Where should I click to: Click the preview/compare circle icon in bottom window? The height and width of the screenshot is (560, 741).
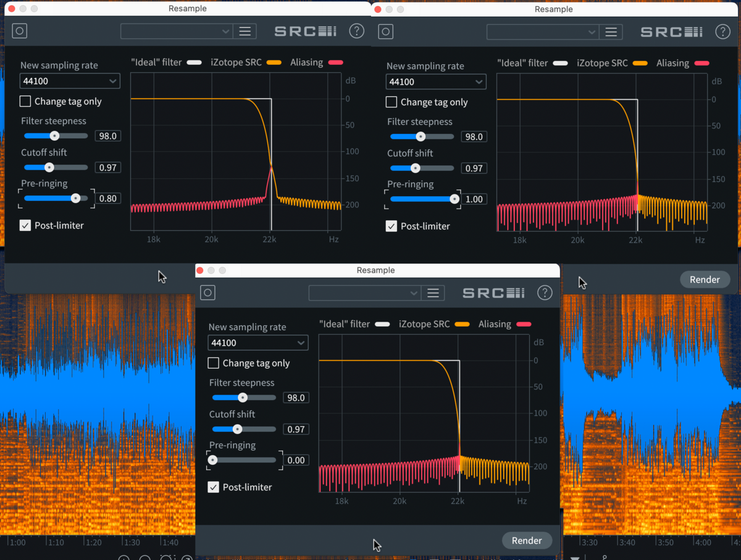[208, 293]
